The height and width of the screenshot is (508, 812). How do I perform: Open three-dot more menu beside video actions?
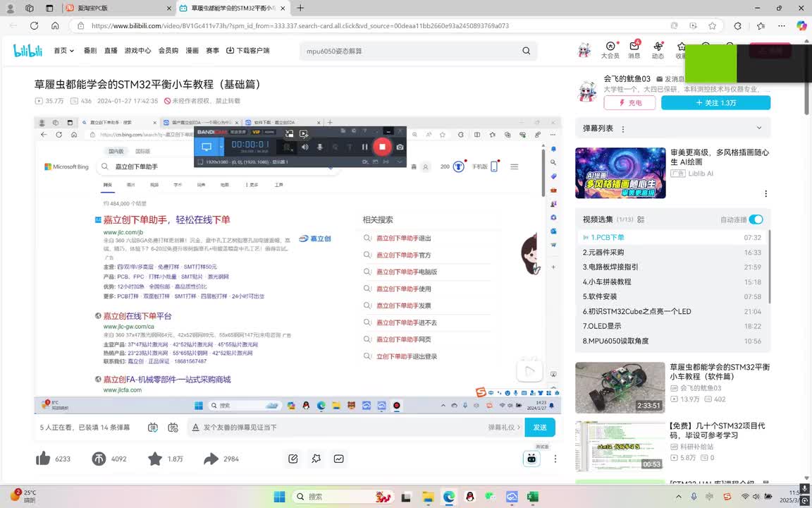pos(555,459)
